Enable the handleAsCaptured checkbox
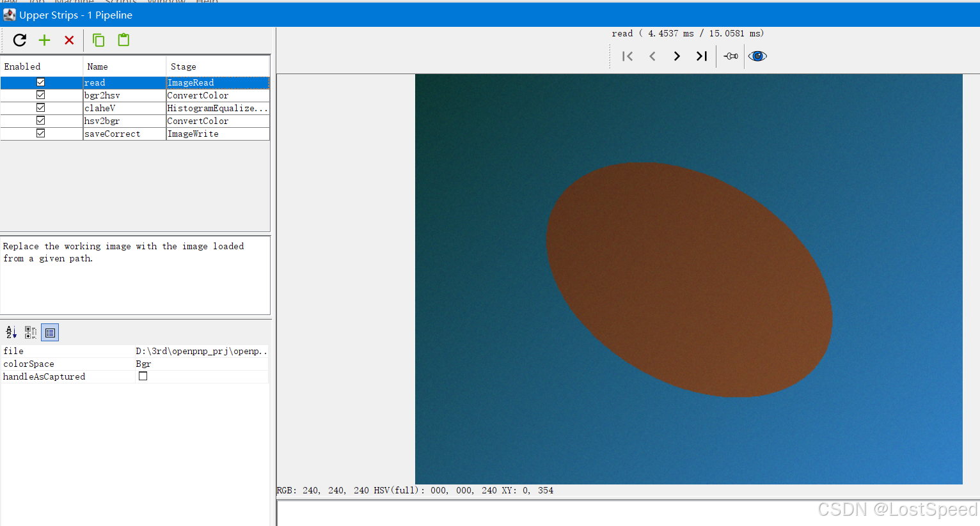The width and height of the screenshot is (980, 526). pyautogui.click(x=143, y=376)
